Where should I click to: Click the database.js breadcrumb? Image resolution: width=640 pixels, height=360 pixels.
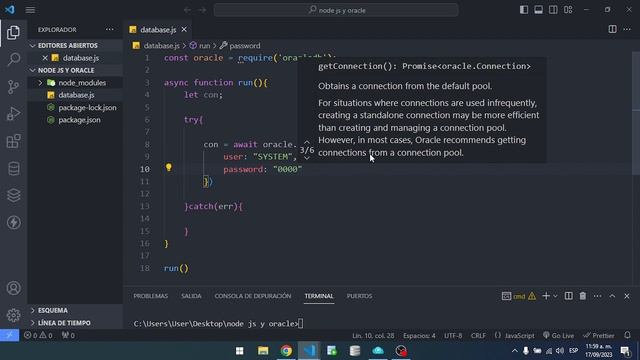[161, 46]
